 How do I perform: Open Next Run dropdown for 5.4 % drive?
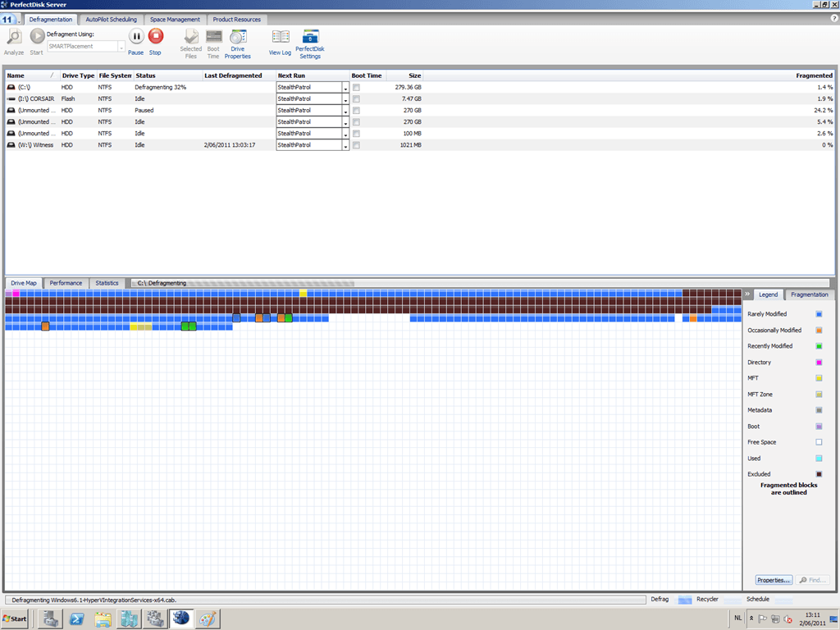click(x=345, y=122)
